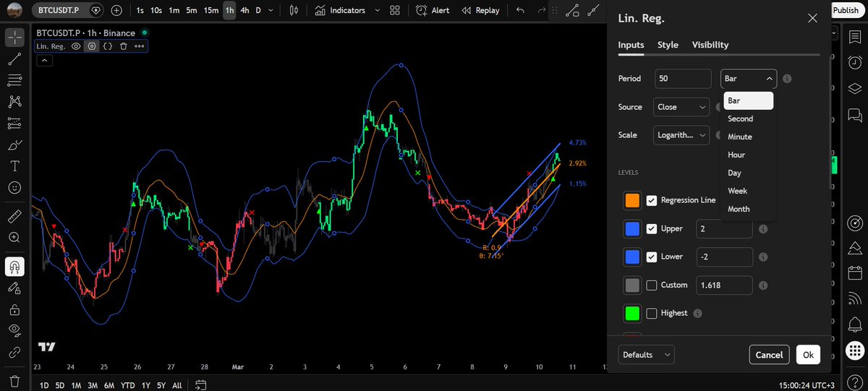868x391 pixels.
Task: Add symbol with the plus icon
Action: (117, 10)
